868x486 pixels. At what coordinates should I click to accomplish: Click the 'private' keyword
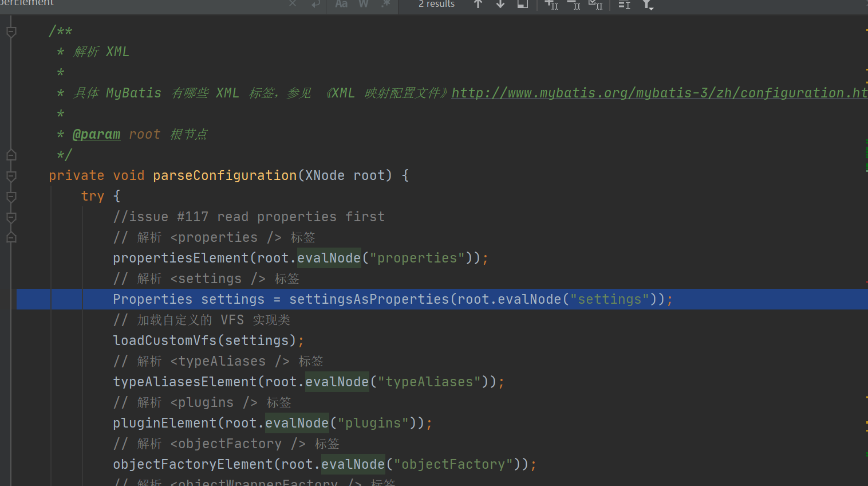point(76,175)
